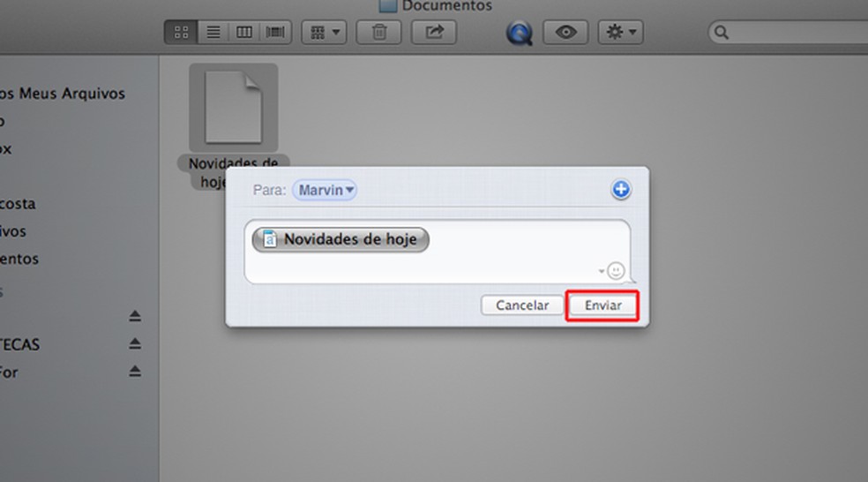Open the emoji smiley picker
Viewport: 868px width, 482px height.
pyautogui.click(x=616, y=271)
